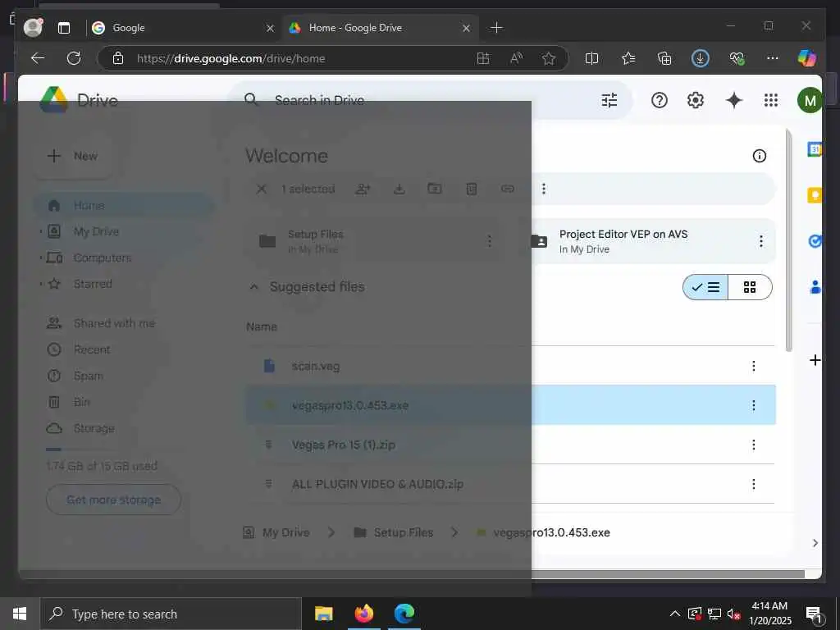Open more options for Project Editor VEP folder

point(761,241)
